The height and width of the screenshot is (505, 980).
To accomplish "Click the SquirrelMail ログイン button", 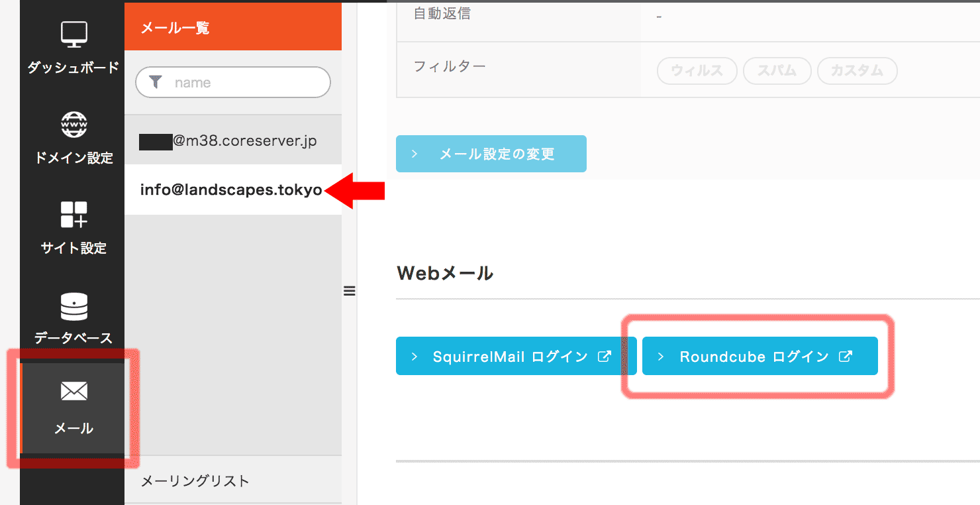I will [x=516, y=357].
